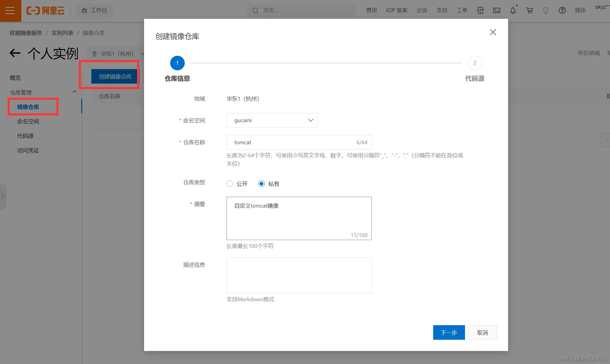Select 访问凭证 in the sidebar
Viewport: 610px width, 364px height.
28,150
